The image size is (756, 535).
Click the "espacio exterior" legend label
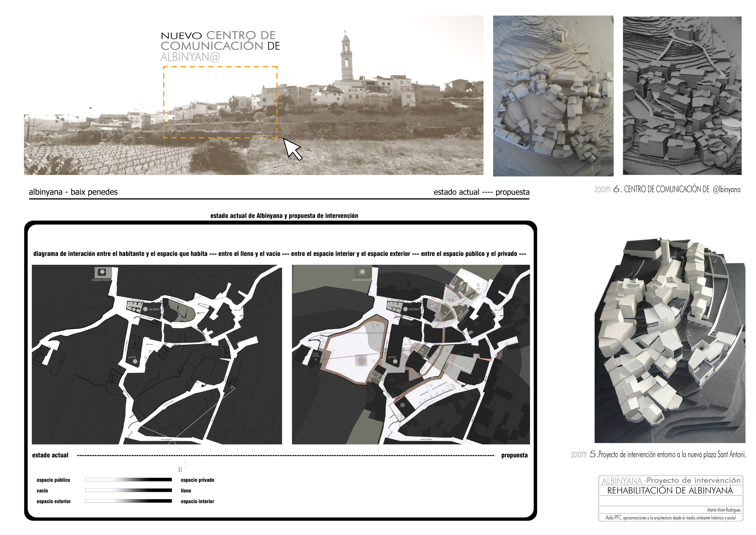[54, 501]
